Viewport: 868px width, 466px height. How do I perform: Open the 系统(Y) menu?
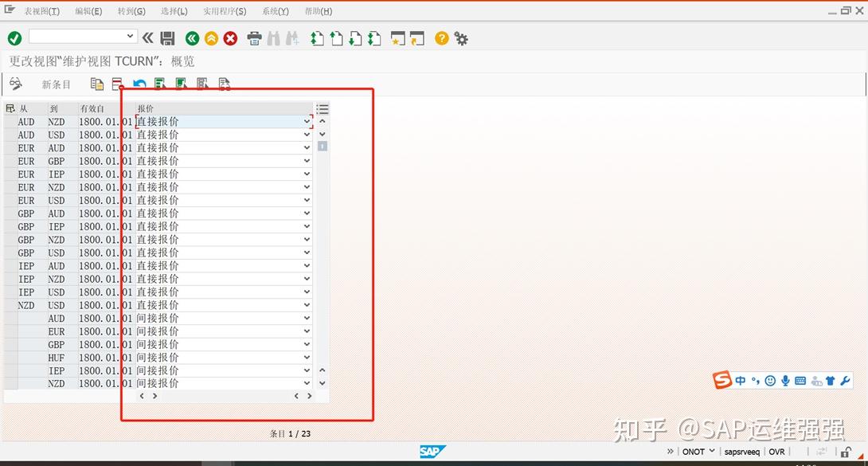click(x=275, y=11)
